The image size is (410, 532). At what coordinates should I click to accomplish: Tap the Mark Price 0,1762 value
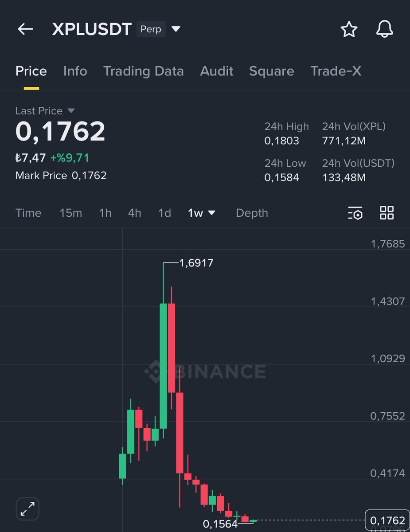[x=89, y=176]
